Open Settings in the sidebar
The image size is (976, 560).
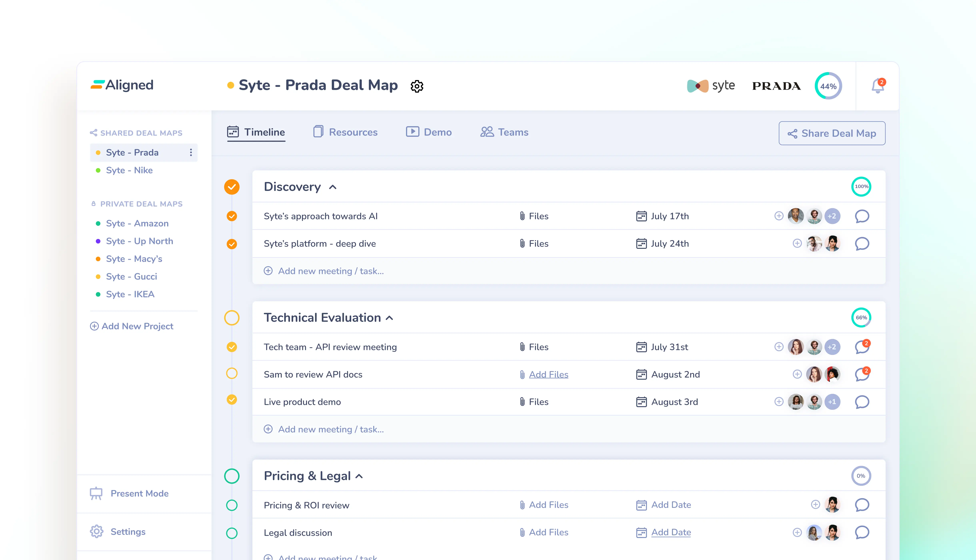118,532
